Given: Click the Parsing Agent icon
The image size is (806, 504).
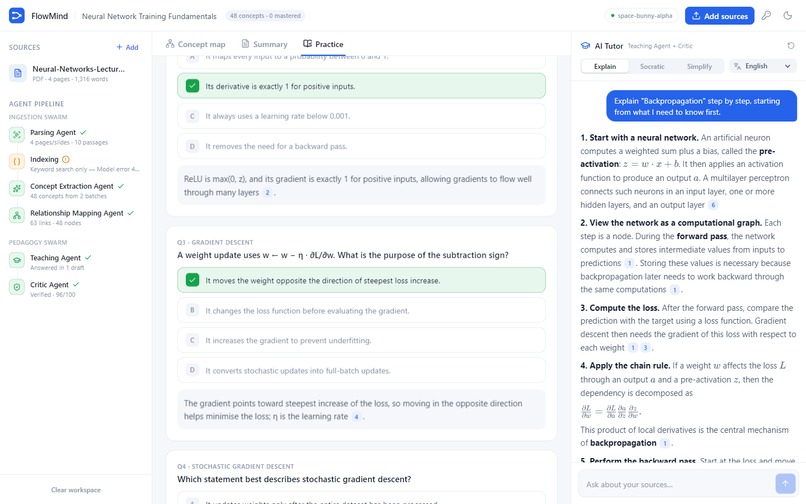Looking at the screenshot, I should [17, 135].
